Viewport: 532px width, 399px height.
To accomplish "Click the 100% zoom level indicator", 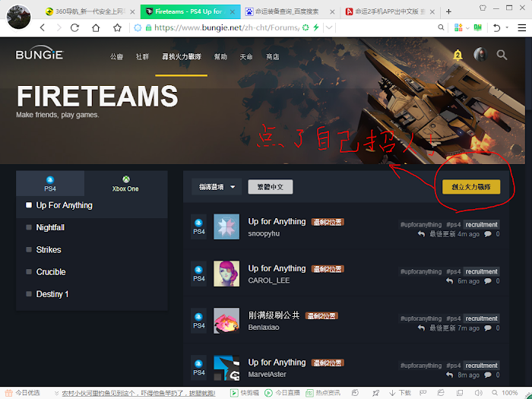I will [x=505, y=393].
